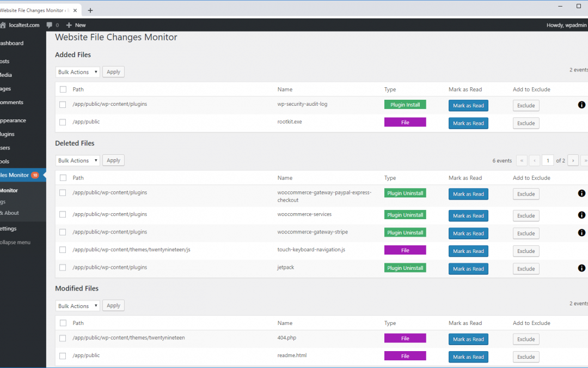Click info icon for woocommerce-services row
The height and width of the screenshot is (368, 588).
click(x=581, y=215)
